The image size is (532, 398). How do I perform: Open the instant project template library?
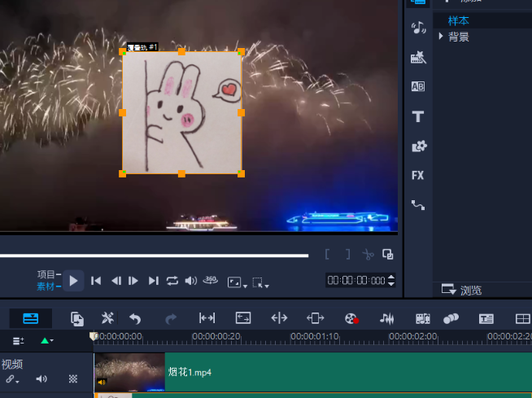tap(418, 58)
